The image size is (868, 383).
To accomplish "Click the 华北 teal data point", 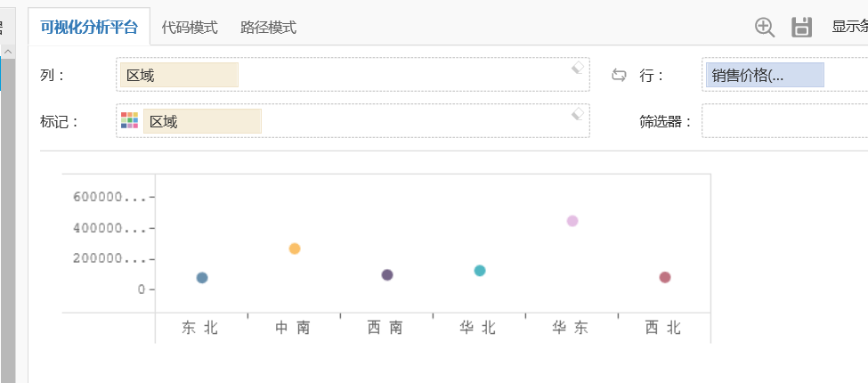I will pos(480,271).
